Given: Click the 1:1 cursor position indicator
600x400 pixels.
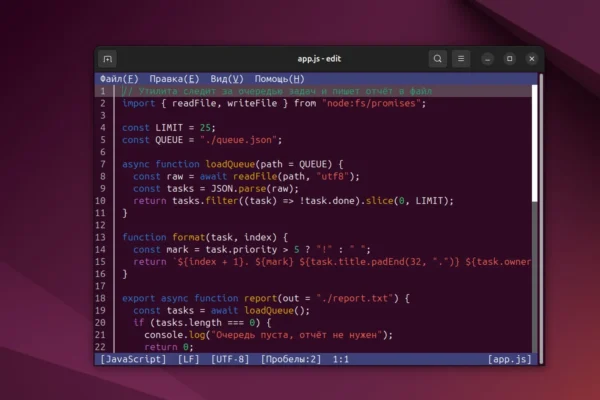Looking at the screenshot, I should coord(341,359).
